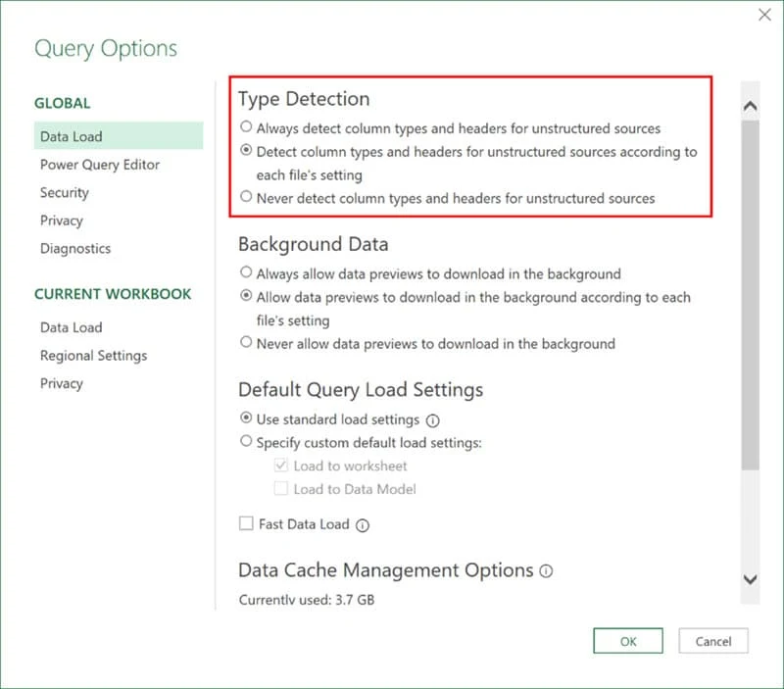
Task: Go to Global Security settings
Action: pos(65,192)
